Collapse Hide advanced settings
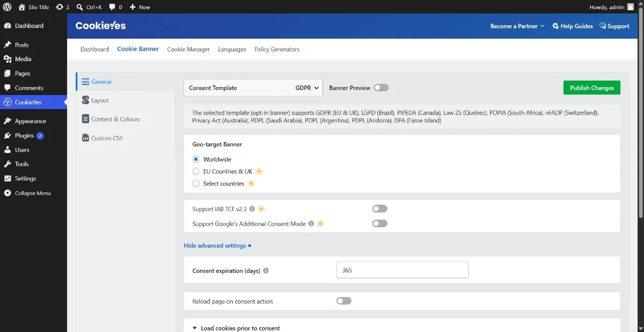This screenshot has height=332, width=644. pos(218,246)
